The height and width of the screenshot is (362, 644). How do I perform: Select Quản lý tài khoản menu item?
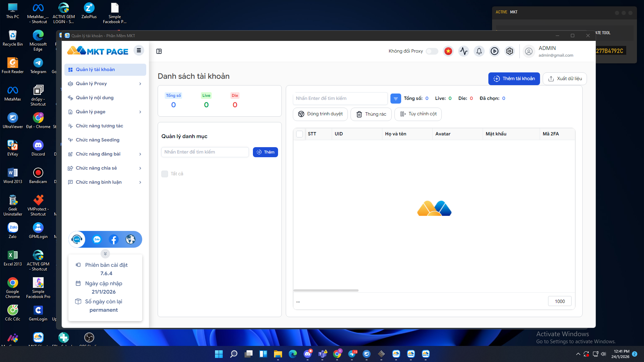[105, 70]
